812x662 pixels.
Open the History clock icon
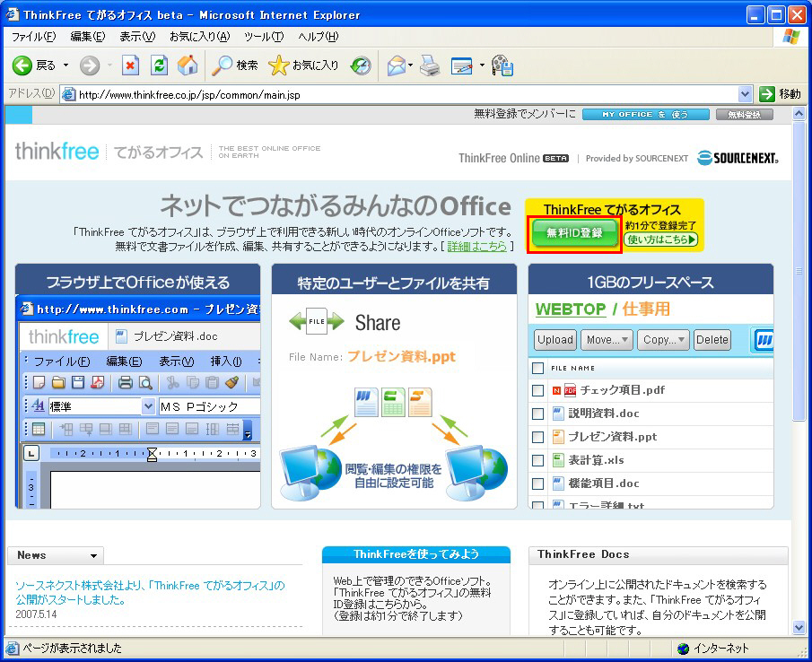361,65
